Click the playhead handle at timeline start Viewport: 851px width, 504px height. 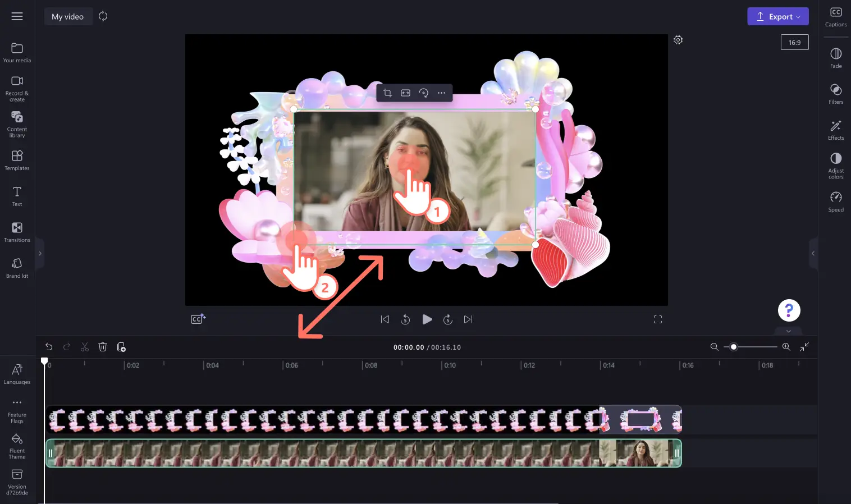(44, 361)
